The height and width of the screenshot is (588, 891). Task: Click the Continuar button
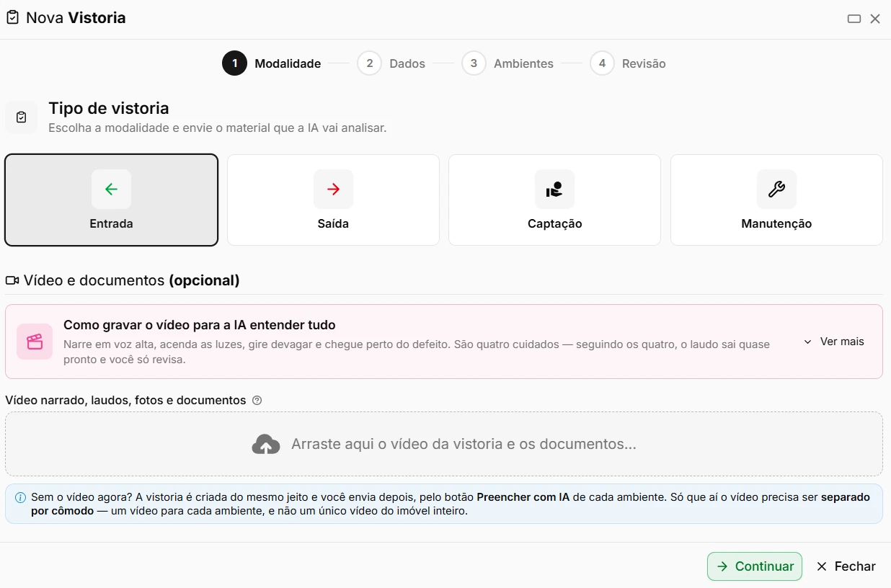point(755,566)
